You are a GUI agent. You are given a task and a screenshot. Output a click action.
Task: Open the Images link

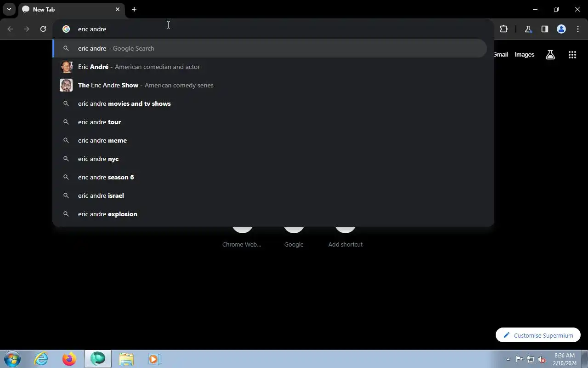tap(524, 54)
